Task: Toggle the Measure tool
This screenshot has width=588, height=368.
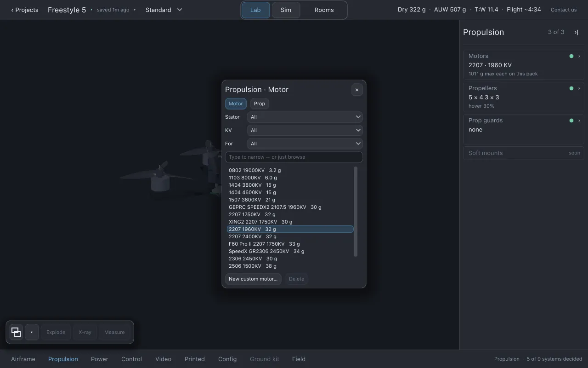Action: 114,332
